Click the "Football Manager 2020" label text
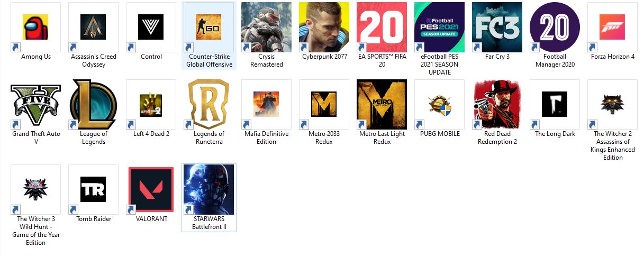644x257 pixels. [555, 61]
